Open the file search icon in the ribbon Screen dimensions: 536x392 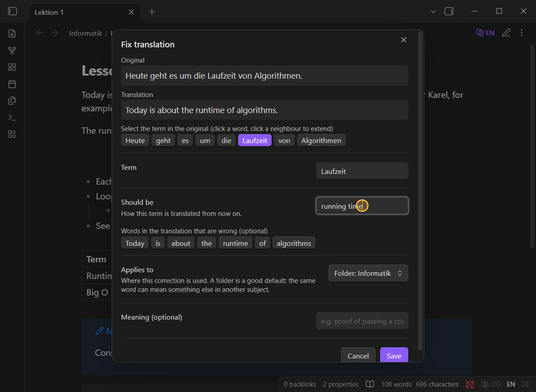pos(12,34)
